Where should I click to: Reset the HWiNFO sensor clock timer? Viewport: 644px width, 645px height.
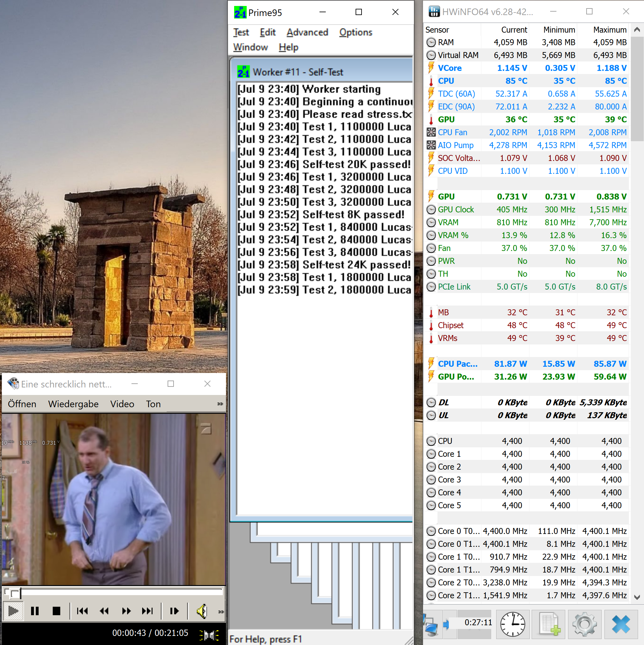tap(513, 624)
